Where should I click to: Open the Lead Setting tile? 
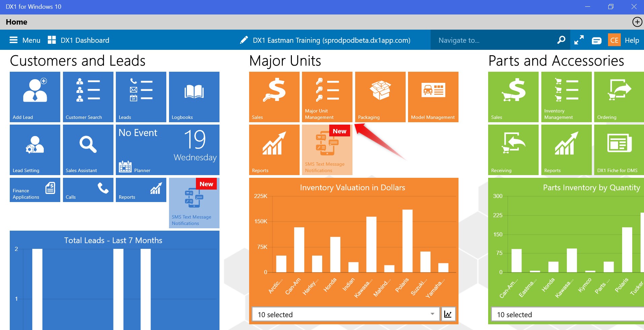coord(35,150)
